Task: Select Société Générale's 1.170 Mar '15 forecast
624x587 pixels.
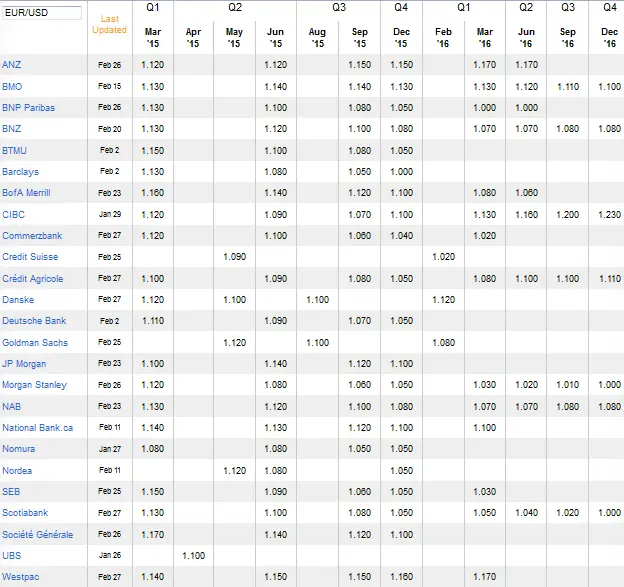Action: tap(153, 534)
